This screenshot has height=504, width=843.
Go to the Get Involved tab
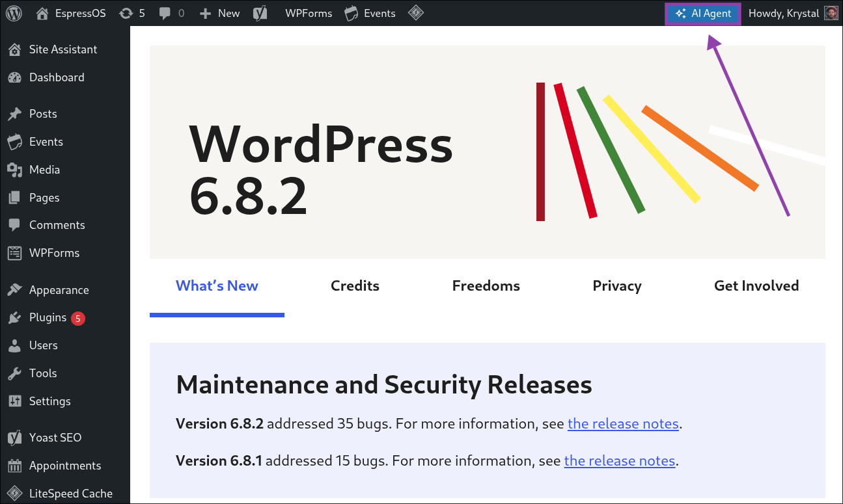(x=756, y=286)
